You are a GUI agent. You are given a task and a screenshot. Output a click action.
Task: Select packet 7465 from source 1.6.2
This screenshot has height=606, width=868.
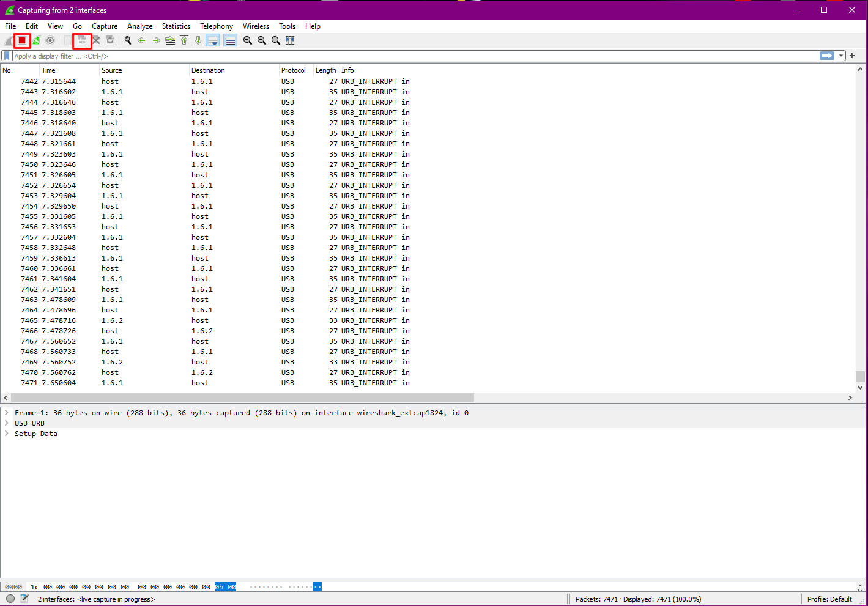[x=428, y=320]
